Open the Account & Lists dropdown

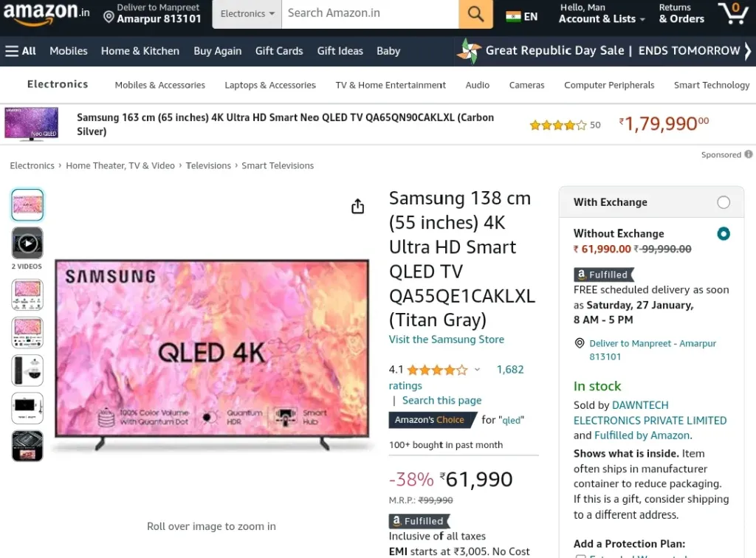(602, 13)
